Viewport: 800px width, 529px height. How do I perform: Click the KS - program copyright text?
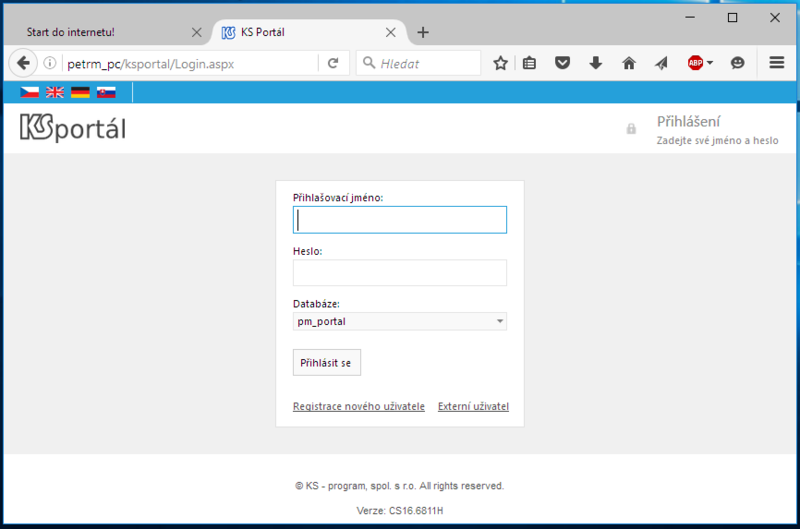[399, 486]
